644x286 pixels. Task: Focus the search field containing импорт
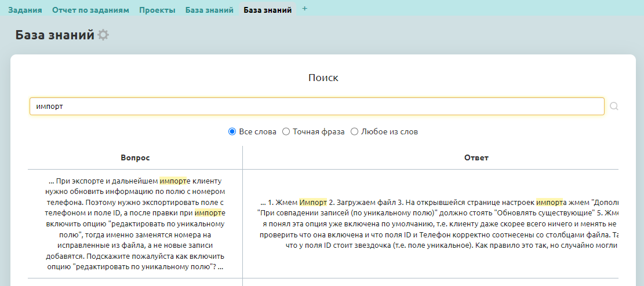pyautogui.click(x=316, y=107)
